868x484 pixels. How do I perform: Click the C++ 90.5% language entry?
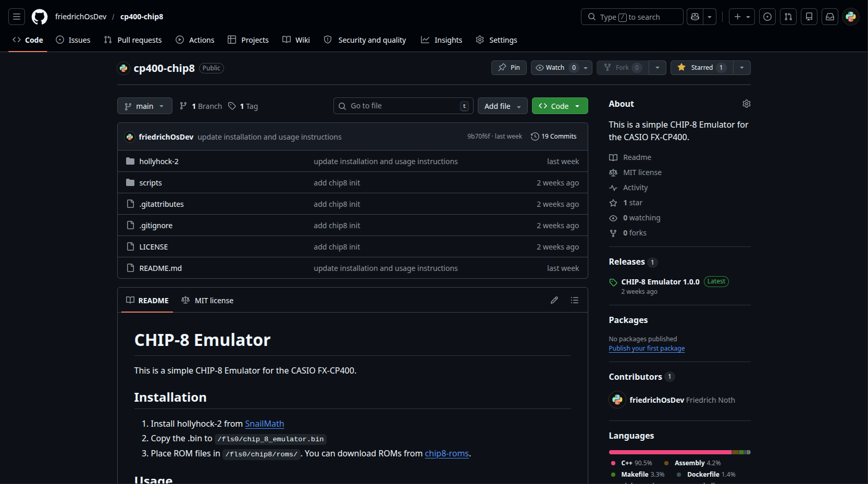click(631, 463)
